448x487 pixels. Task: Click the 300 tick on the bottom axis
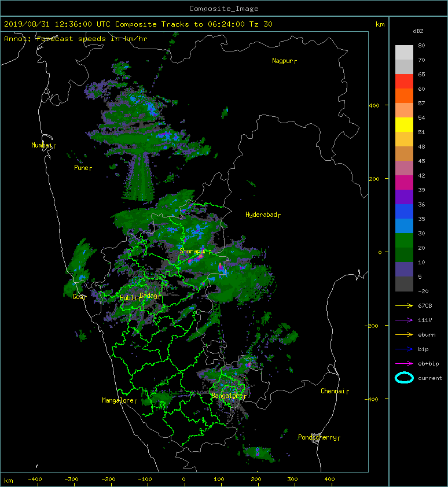pyautogui.click(x=292, y=479)
